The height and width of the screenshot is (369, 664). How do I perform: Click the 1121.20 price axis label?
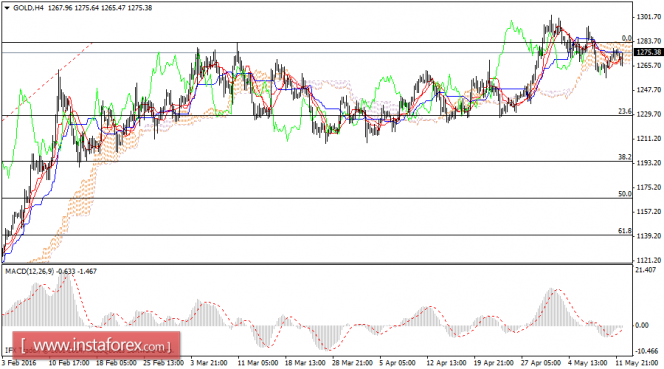point(649,260)
